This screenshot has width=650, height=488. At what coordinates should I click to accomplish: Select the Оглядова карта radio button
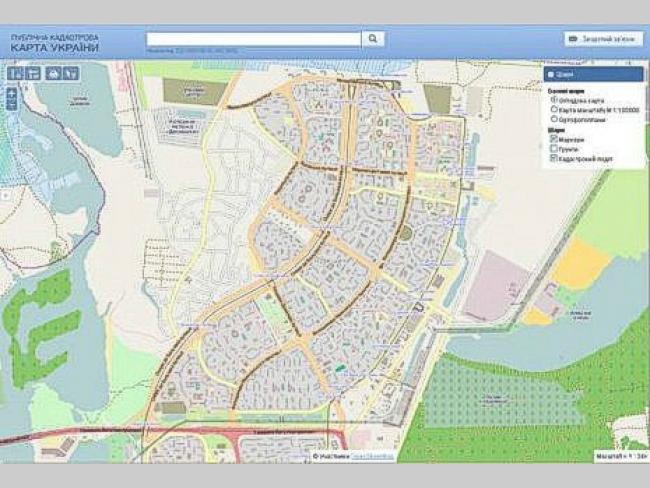(555, 99)
